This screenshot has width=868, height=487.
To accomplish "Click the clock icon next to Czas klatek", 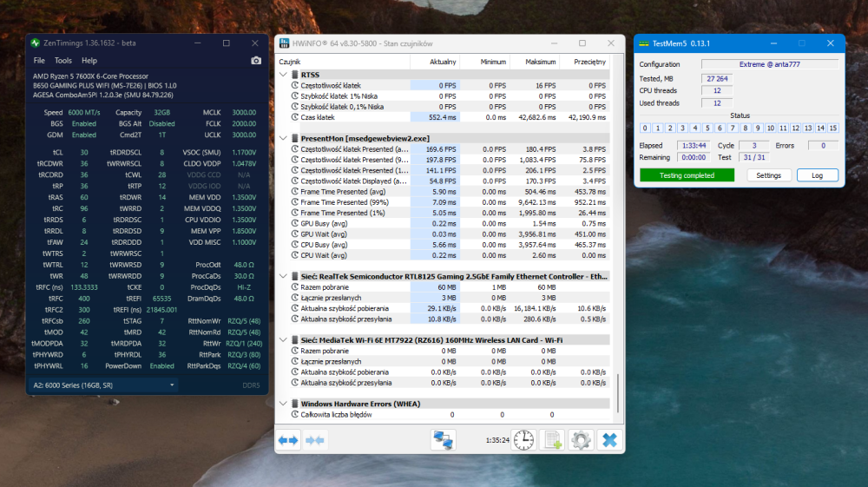I will point(294,116).
